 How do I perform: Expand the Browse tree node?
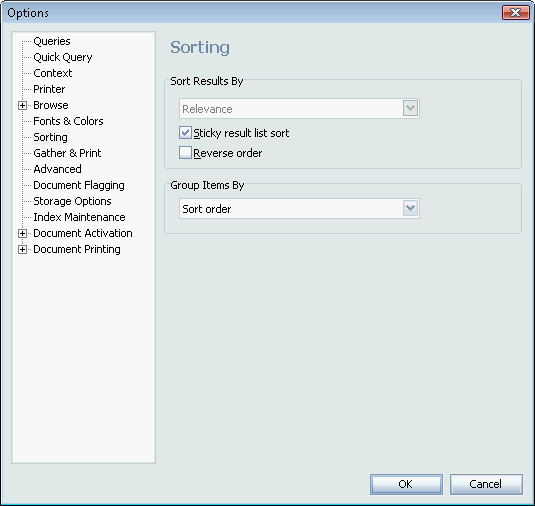[22, 105]
